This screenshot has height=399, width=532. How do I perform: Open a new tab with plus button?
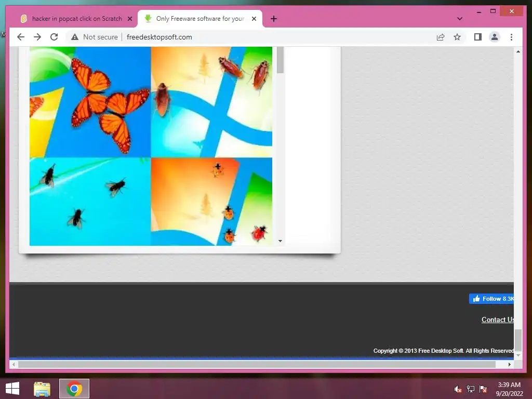[274, 19]
